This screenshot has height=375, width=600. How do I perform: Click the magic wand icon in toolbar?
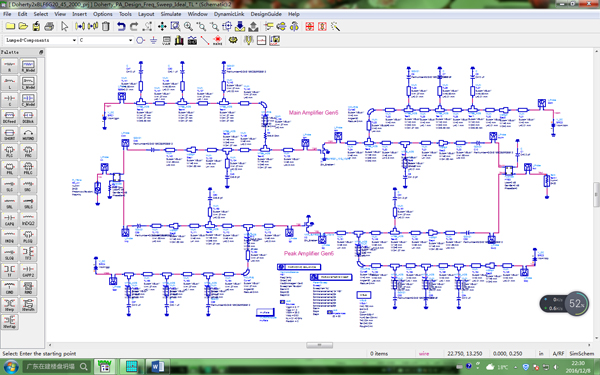click(x=335, y=26)
